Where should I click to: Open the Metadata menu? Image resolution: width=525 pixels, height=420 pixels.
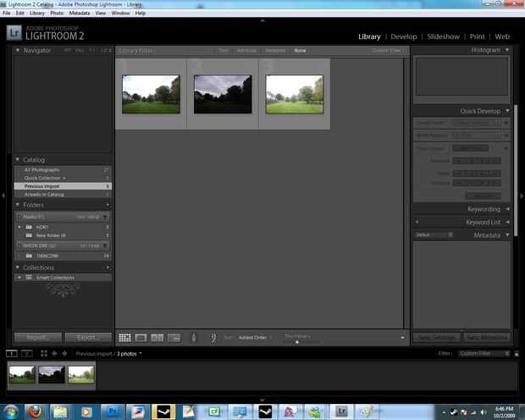pos(80,13)
